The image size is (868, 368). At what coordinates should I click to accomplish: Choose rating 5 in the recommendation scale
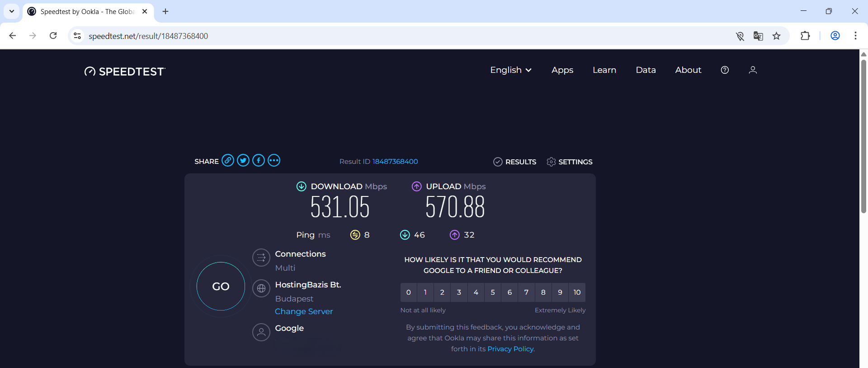[x=493, y=292]
